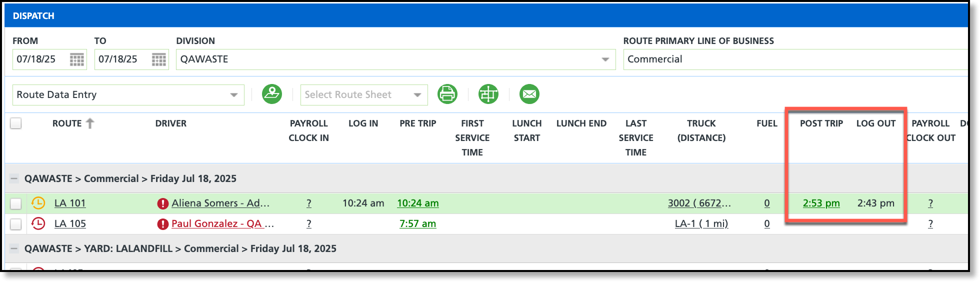Image resolution: width=980 pixels, height=282 pixels.
Task: Click the red alert icon beside Paul Gonzalez
Action: 162,224
